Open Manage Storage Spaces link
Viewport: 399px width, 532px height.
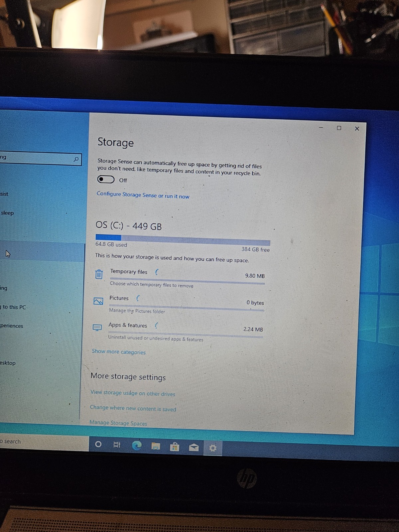(118, 423)
